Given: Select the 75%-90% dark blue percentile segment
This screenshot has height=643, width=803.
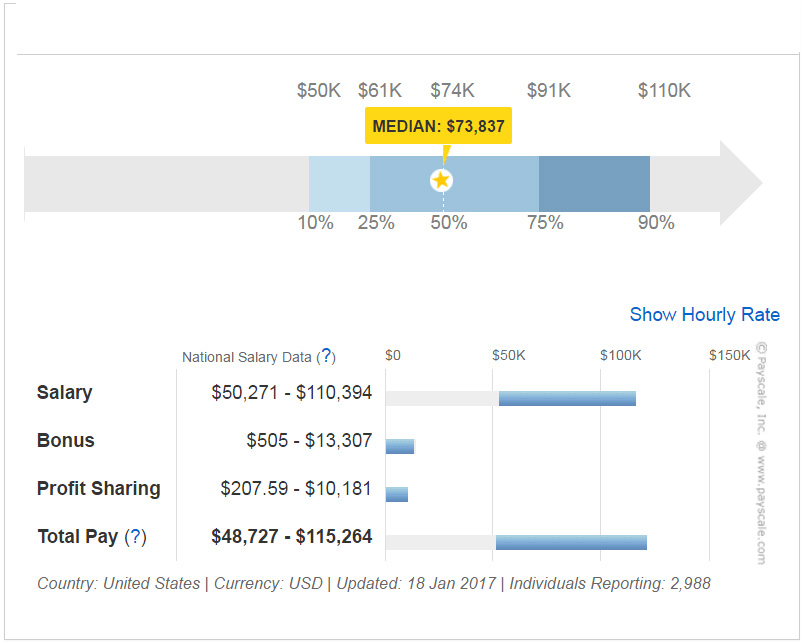Looking at the screenshot, I should pos(594,183).
